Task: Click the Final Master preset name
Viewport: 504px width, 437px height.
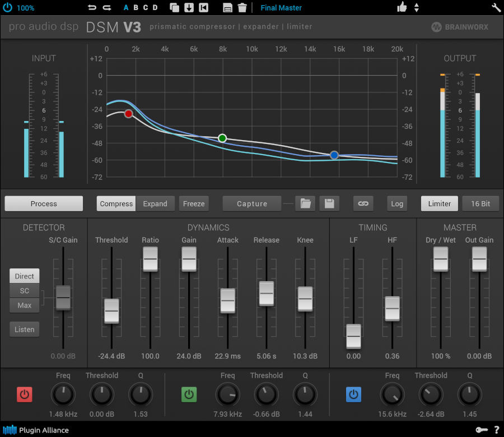Action: pos(281,7)
